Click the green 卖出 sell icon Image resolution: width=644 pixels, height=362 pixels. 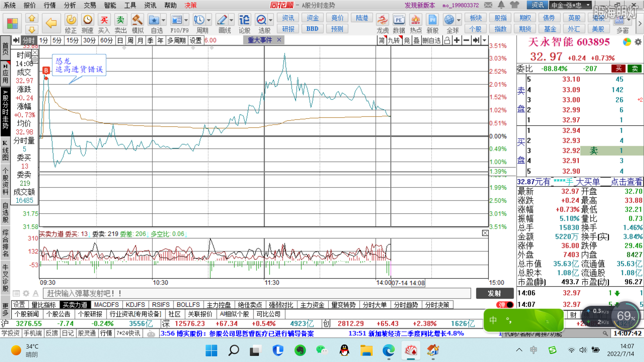[x=120, y=20]
